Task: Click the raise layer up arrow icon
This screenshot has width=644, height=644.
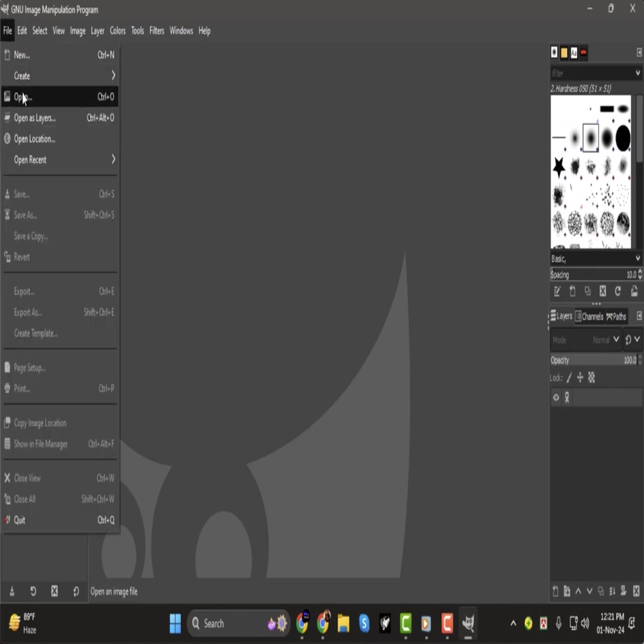Action: (578, 591)
